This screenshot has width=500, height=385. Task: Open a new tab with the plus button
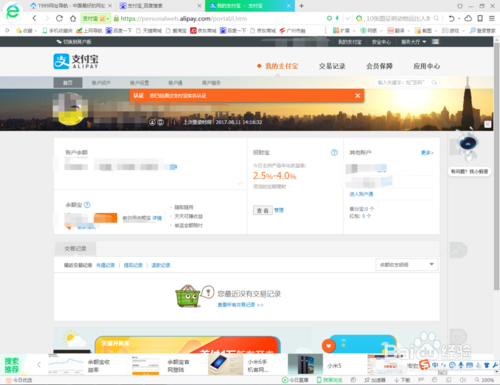301,6
